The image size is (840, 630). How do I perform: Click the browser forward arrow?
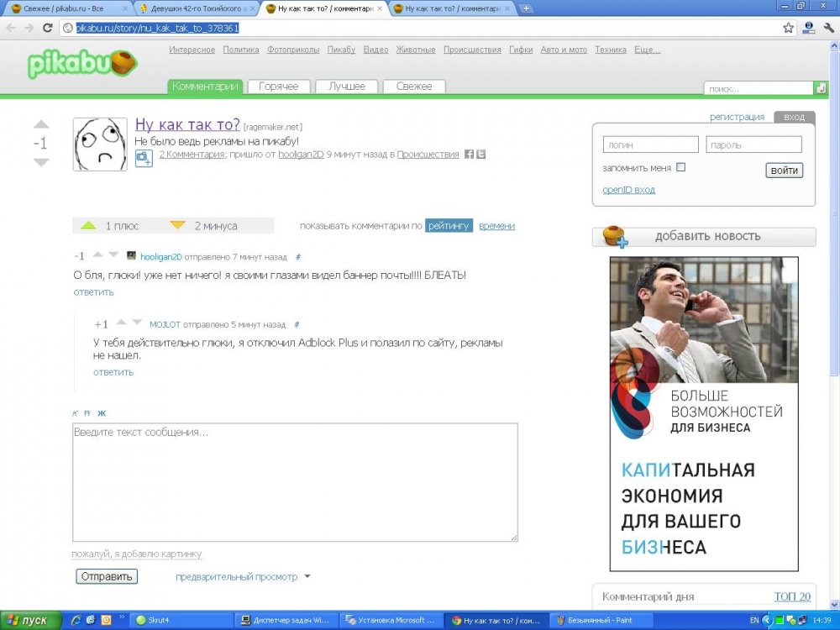29,28
